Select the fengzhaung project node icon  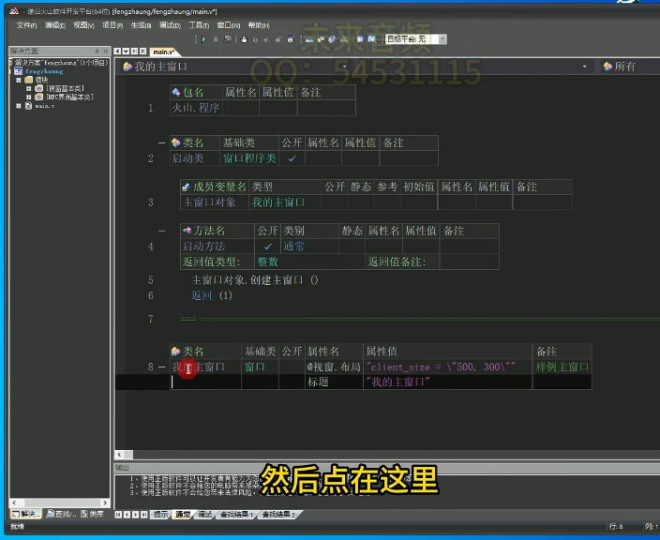(x=17, y=71)
